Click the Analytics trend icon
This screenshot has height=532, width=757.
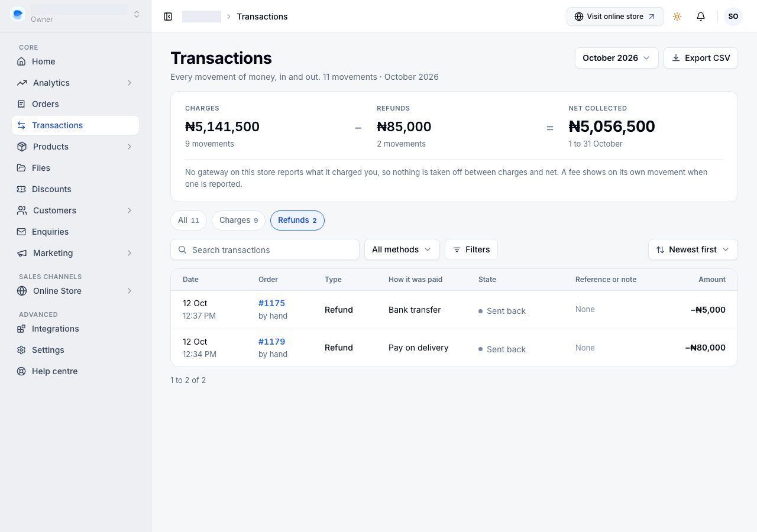22,83
